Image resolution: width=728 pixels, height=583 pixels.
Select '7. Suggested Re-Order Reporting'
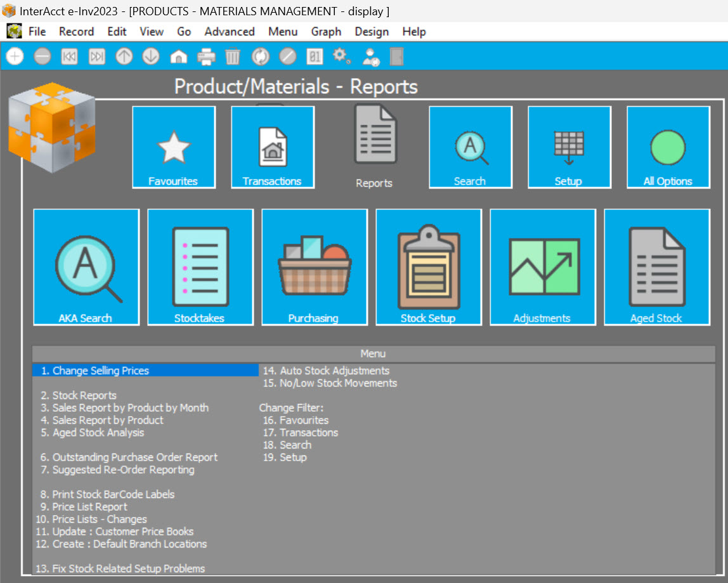click(117, 469)
